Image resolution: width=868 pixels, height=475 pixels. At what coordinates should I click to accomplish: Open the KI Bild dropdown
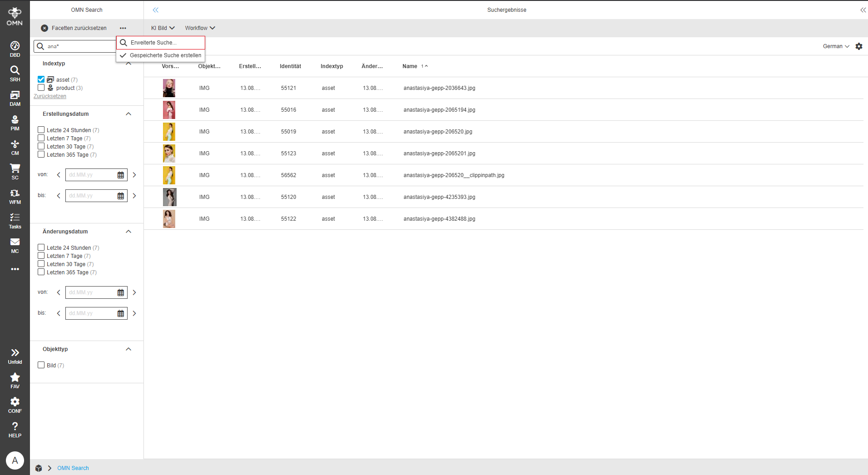(x=162, y=28)
